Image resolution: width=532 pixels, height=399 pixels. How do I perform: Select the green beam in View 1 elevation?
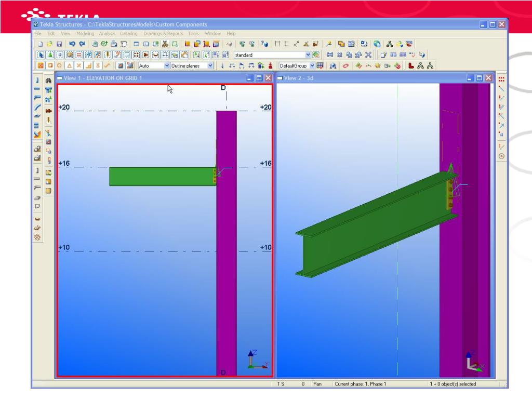(162, 177)
